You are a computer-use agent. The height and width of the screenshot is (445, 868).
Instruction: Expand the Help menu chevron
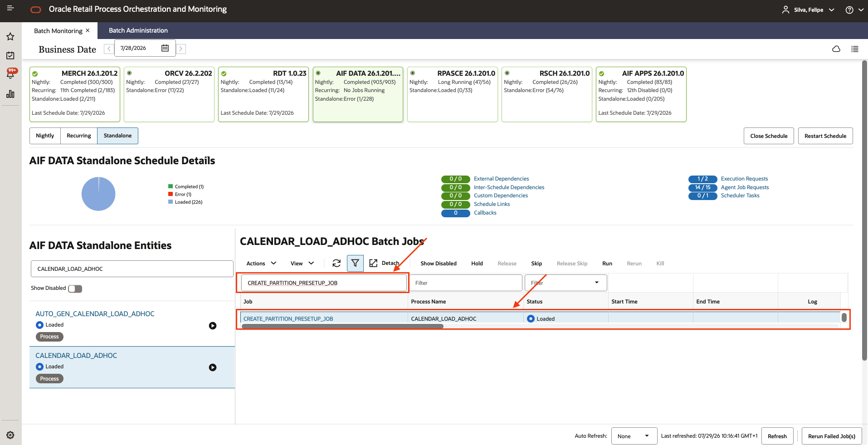pyautogui.click(x=861, y=10)
